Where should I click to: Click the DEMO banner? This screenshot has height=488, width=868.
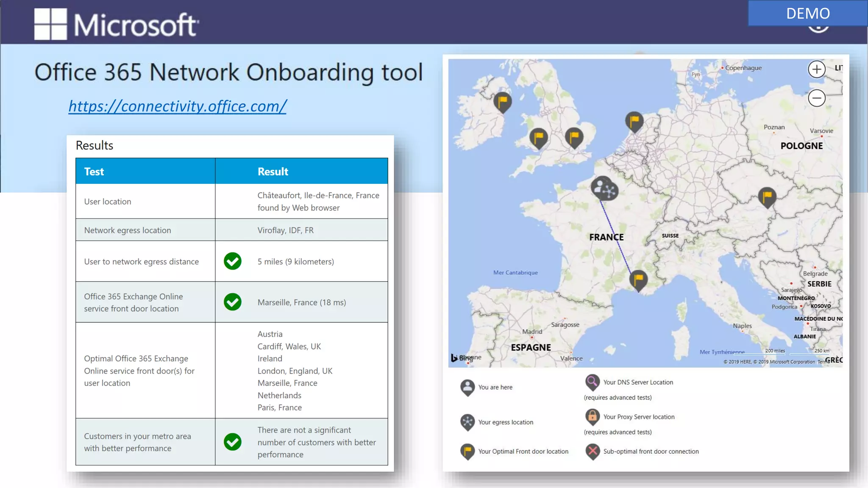tap(808, 13)
